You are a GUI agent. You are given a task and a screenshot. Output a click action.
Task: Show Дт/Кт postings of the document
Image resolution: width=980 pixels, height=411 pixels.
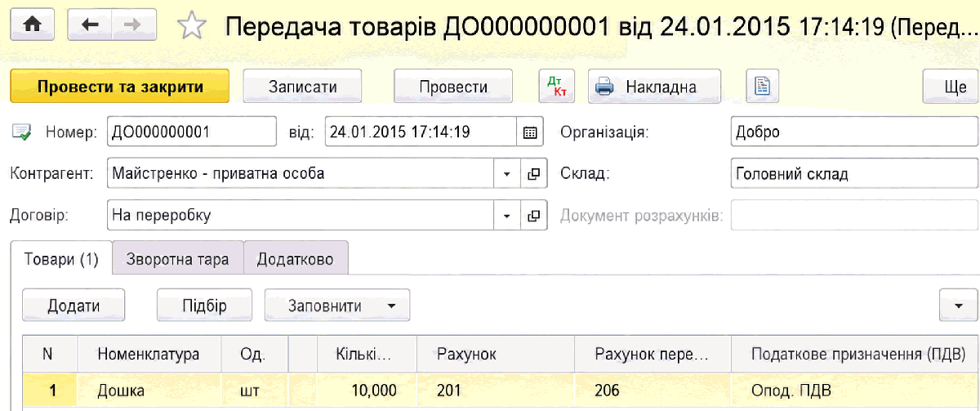click(557, 86)
